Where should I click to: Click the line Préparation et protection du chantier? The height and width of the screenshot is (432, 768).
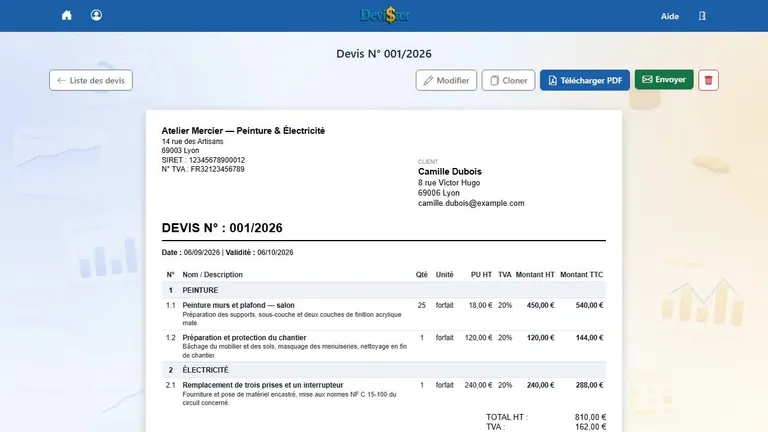244,337
